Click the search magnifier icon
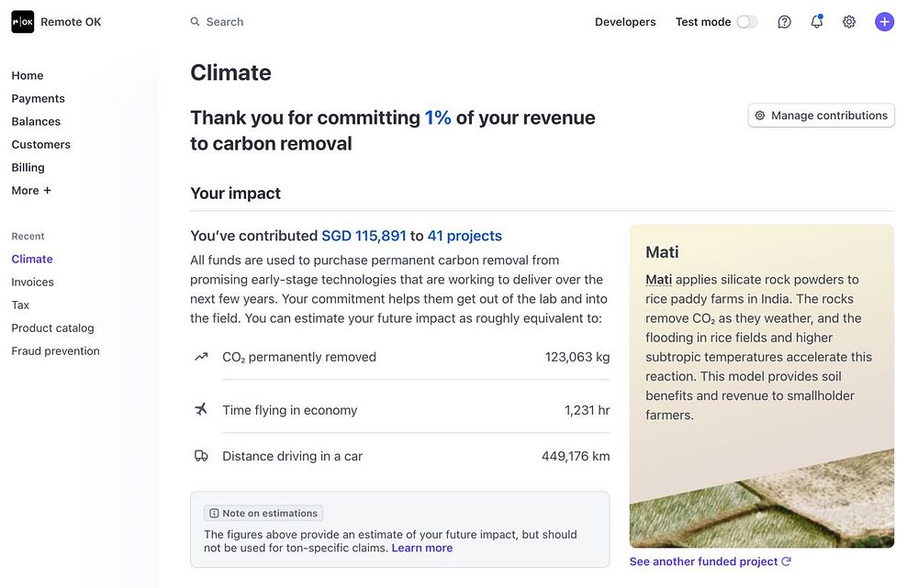This screenshot has width=918, height=588. 195,22
